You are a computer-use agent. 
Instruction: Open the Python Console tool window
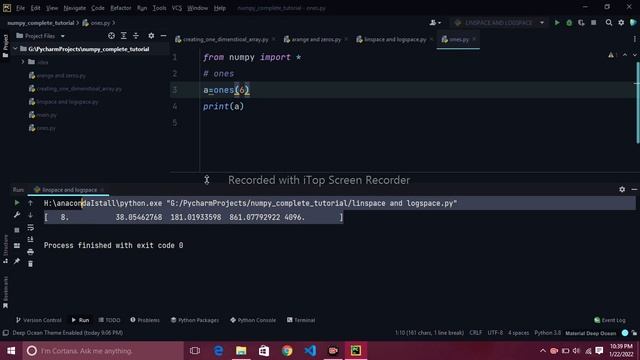tap(253, 320)
